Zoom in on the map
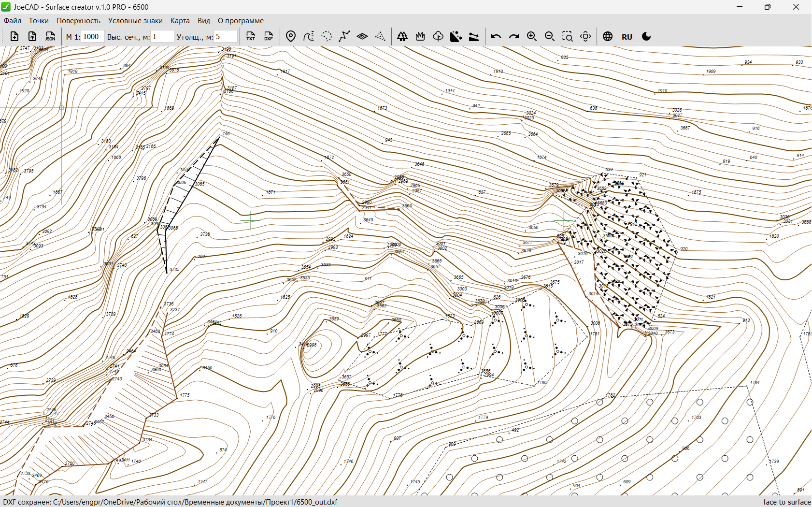Screen dimensions: 812x507 532,37
